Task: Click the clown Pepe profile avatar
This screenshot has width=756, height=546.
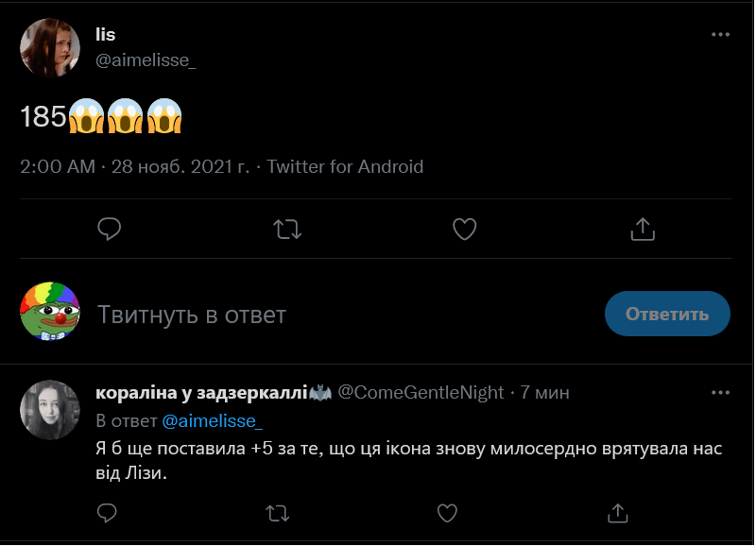Action: pos(50,311)
